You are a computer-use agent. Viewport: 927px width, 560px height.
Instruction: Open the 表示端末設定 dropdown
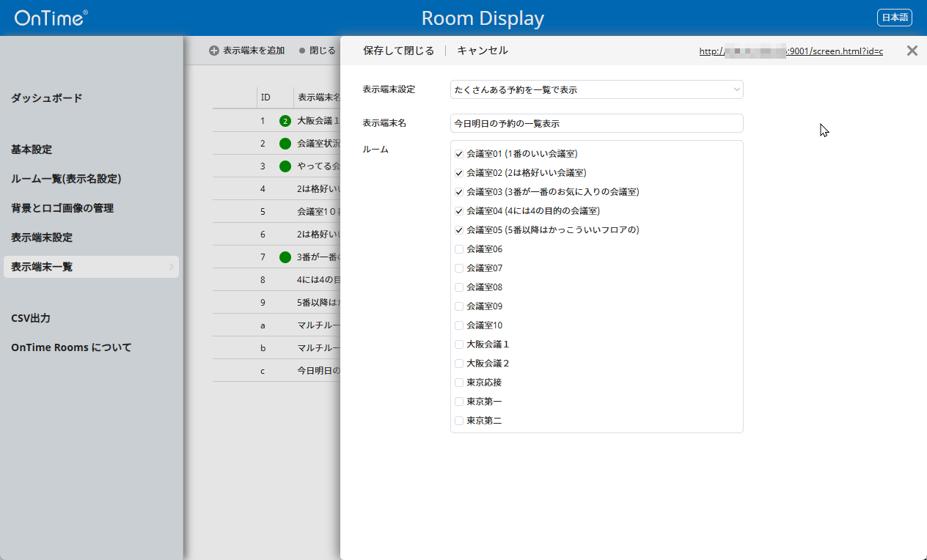point(596,89)
